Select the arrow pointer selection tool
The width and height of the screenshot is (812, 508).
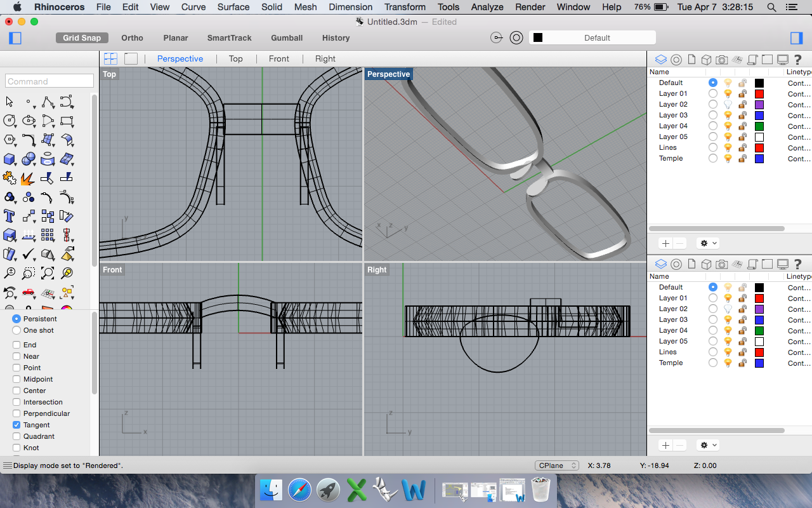click(10, 102)
